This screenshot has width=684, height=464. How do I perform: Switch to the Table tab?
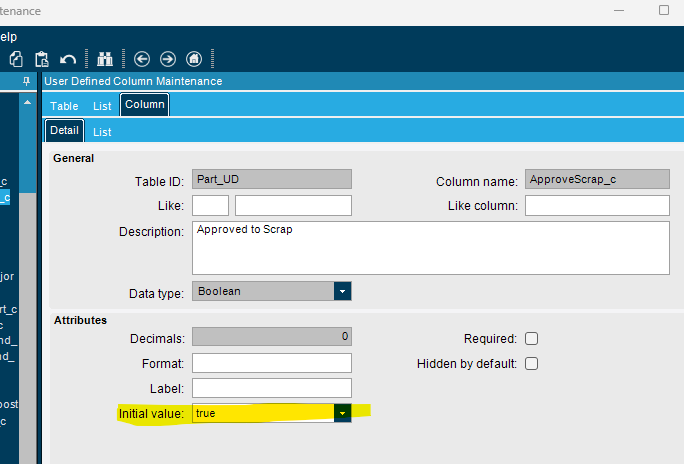(x=64, y=106)
